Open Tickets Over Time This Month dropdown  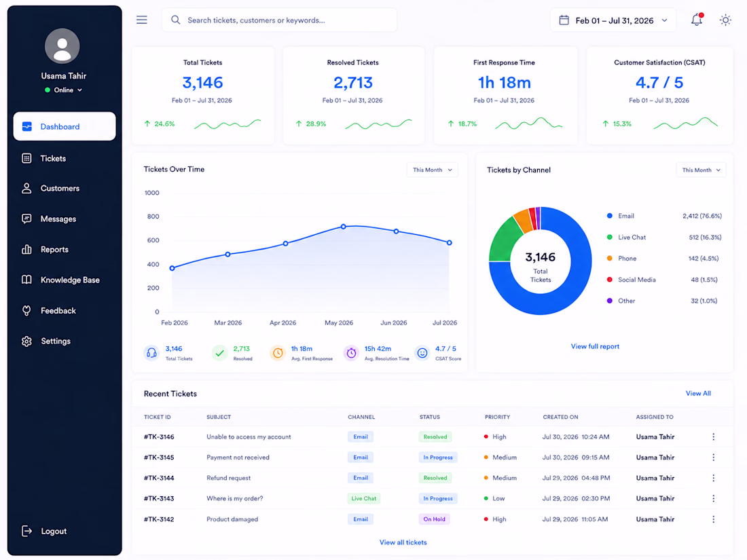432,170
